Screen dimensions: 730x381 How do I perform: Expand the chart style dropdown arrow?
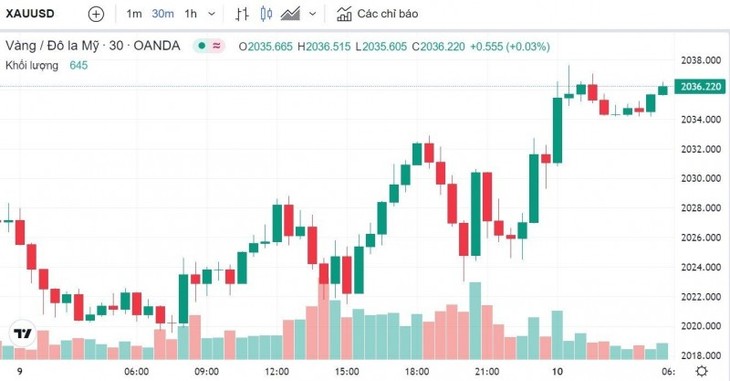312,14
